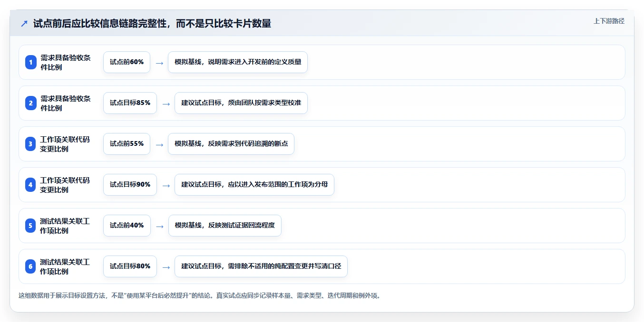644x322 pixels.
Task: Click the arrow after 试点前60%
Action: click(x=159, y=63)
